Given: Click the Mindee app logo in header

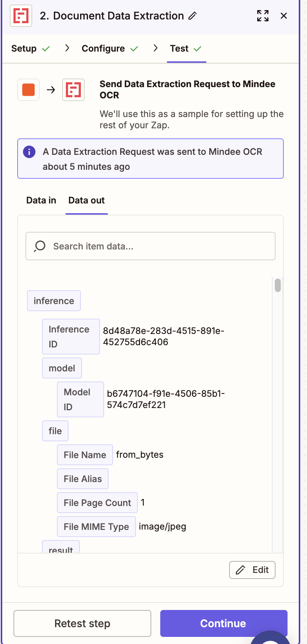Looking at the screenshot, I should pos(21,16).
